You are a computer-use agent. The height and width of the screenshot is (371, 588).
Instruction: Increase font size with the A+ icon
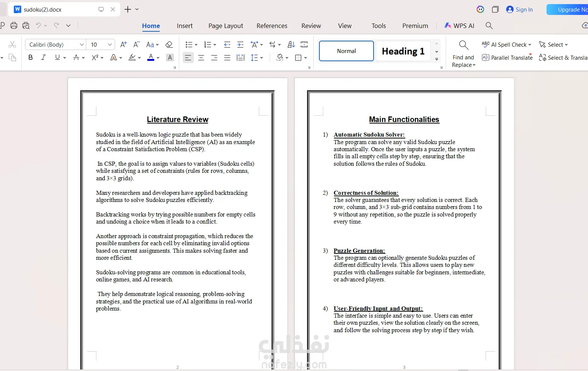pyautogui.click(x=124, y=44)
